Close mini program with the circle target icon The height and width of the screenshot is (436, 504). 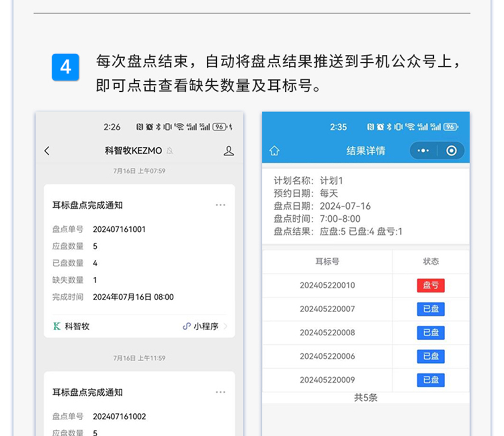pos(451,151)
